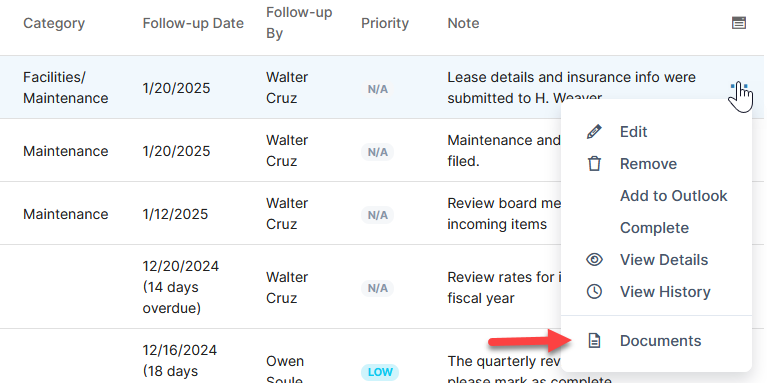
Task: Select Add to Outlook menu entry
Action: tap(674, 196)
